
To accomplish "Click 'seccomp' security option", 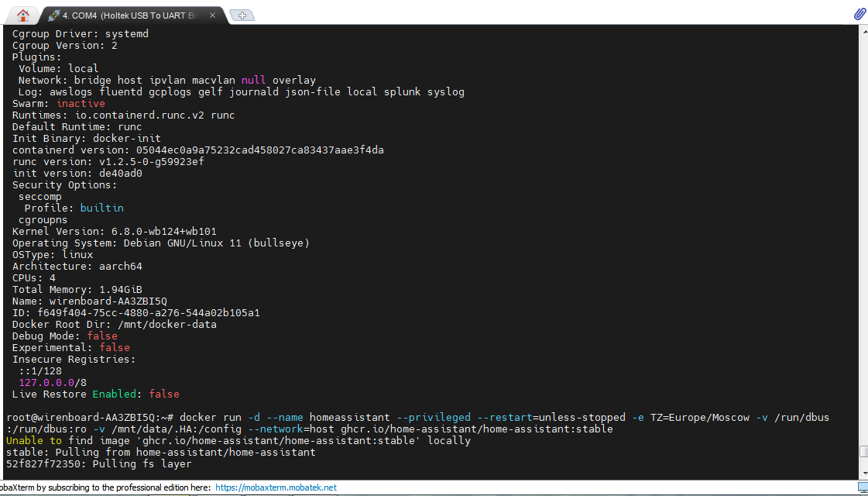I will point(39,197).
